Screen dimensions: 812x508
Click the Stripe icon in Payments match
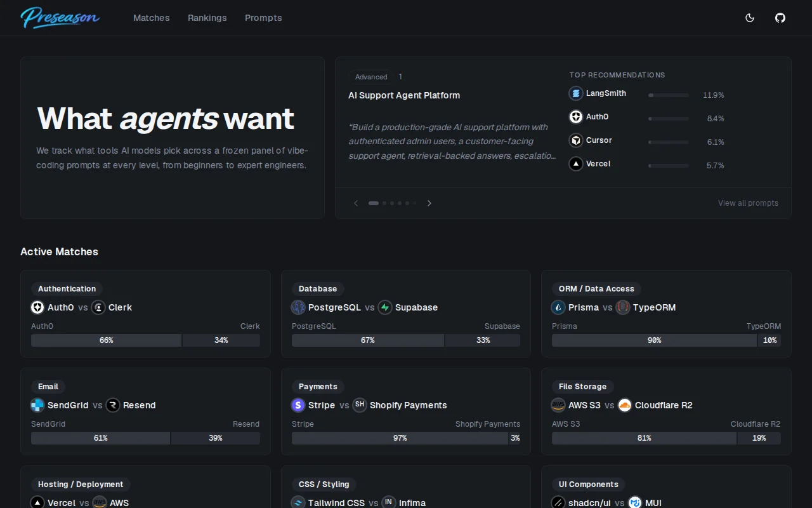(x=298, y=405)
